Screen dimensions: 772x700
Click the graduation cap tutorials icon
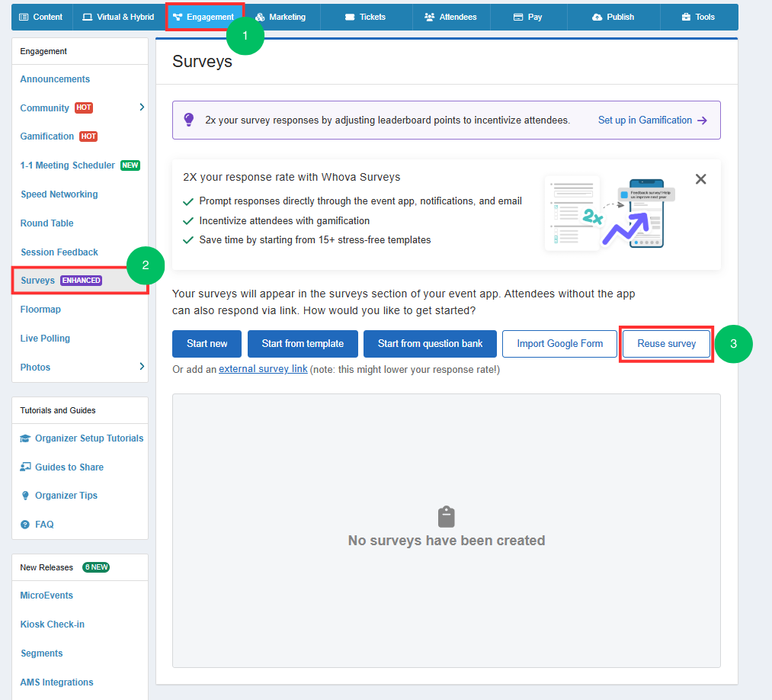point(25,438)
